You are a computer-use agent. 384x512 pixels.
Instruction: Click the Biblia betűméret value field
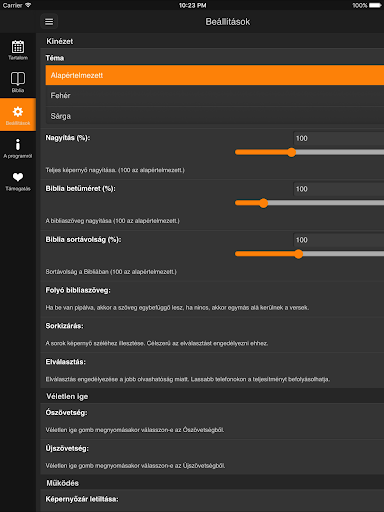point(338,189)
